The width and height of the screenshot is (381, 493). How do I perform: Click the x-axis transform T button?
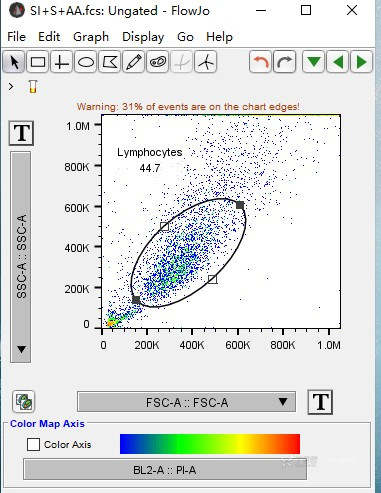point(320,402)
